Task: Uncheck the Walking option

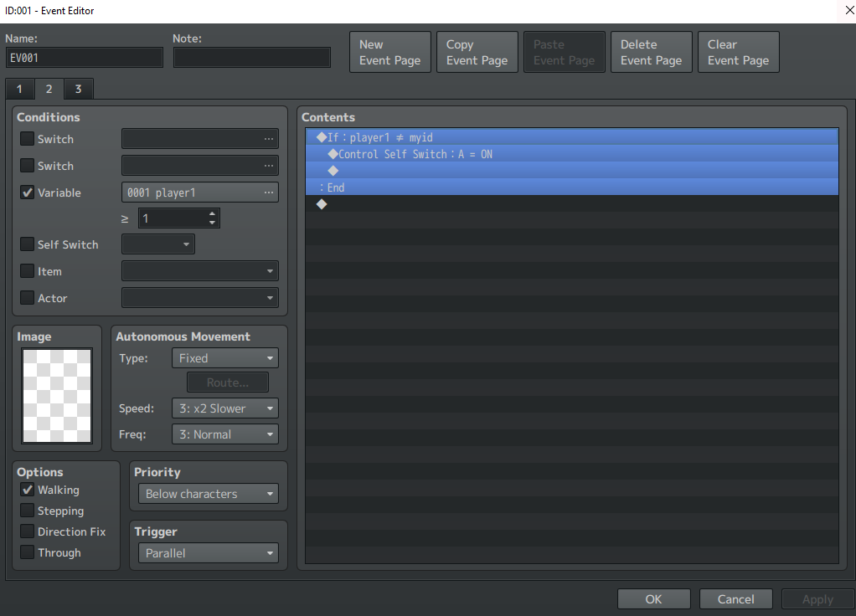Action: tap(27, 490)
